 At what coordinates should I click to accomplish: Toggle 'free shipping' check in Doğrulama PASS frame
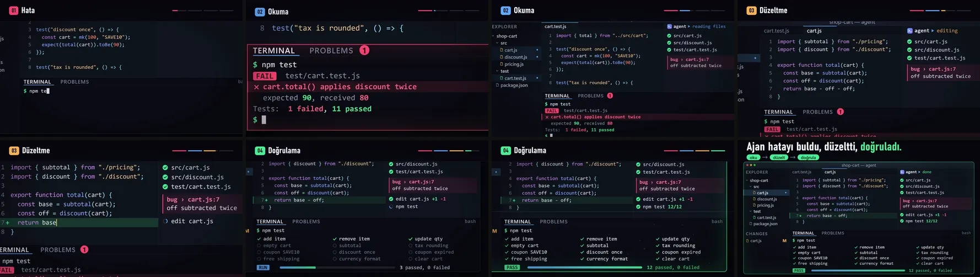point(507,259)
